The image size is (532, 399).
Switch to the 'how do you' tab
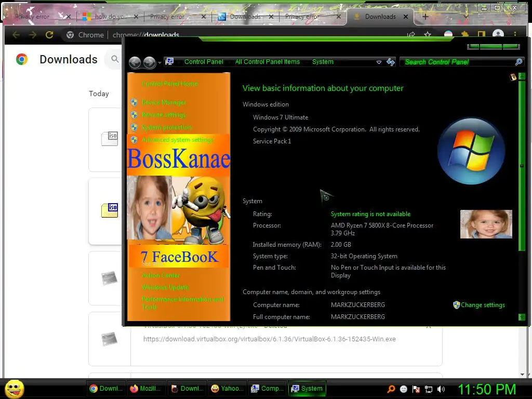pyautogui.click(x=109, y=16)
